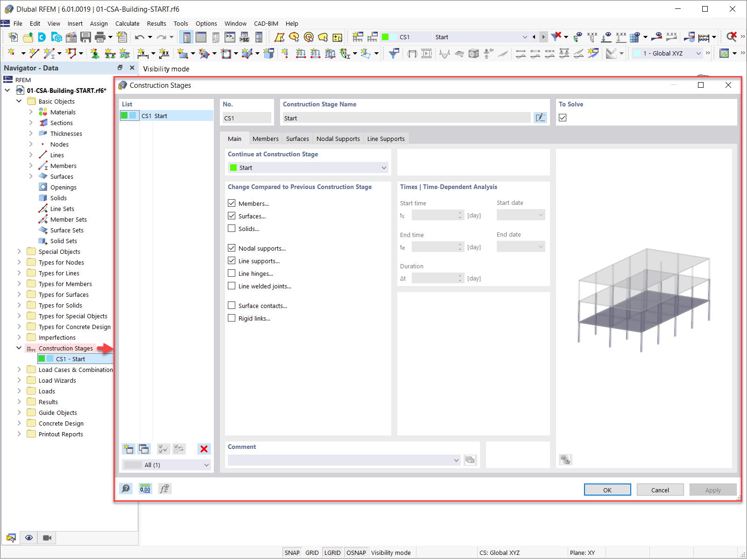Switch to the Nodal Supports tab
This screenshot has width=747, height=560.
point(338,138)
